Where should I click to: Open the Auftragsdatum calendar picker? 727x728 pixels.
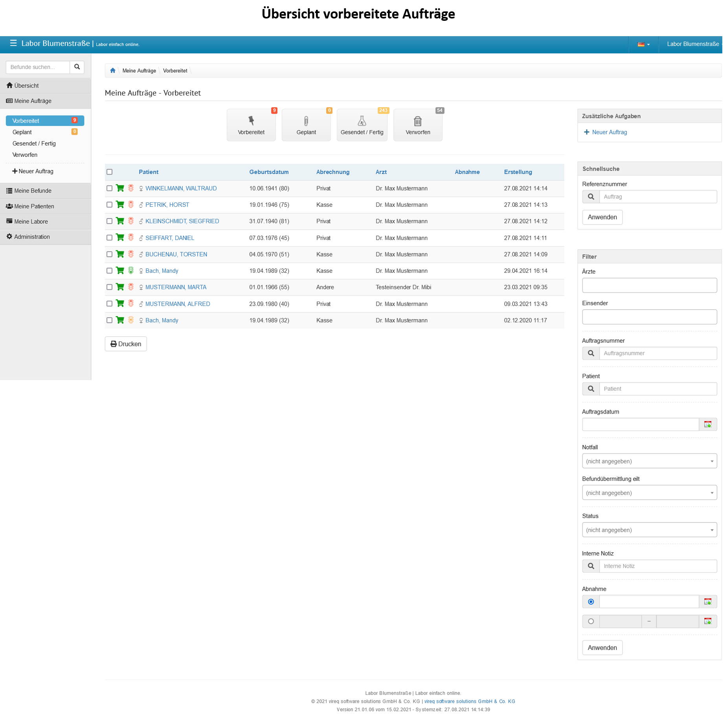pyautogui.click(x=707, y=425)
